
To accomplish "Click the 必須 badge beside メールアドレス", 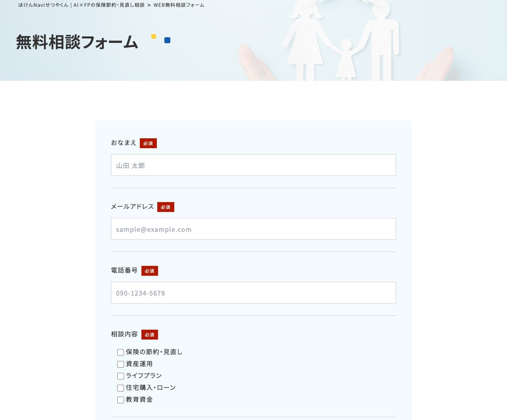I will [166, 207].
